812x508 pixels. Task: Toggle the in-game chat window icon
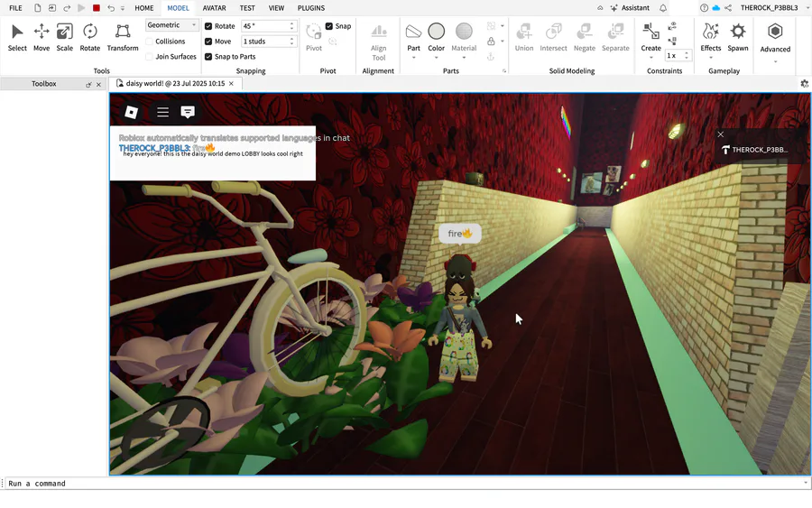[188, 112]
